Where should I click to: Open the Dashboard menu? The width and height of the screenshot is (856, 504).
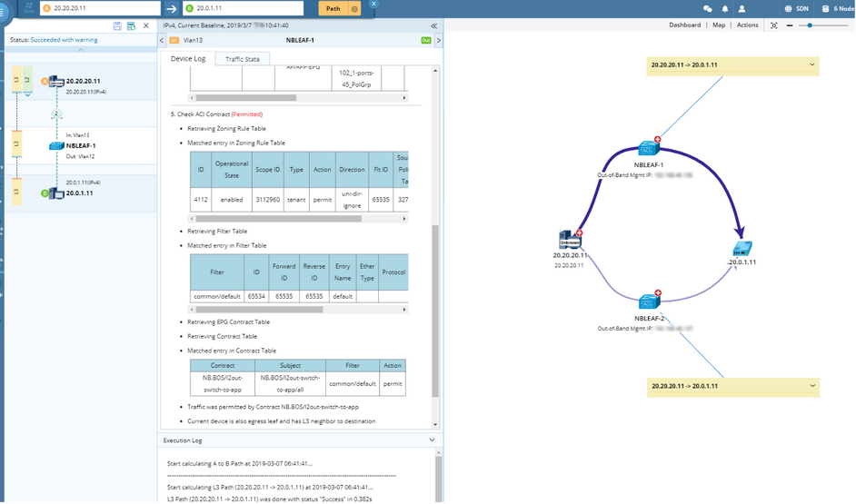[684, 25]
